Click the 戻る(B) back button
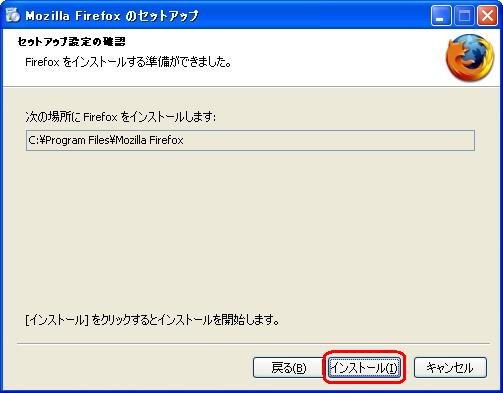 pos(289,368)
